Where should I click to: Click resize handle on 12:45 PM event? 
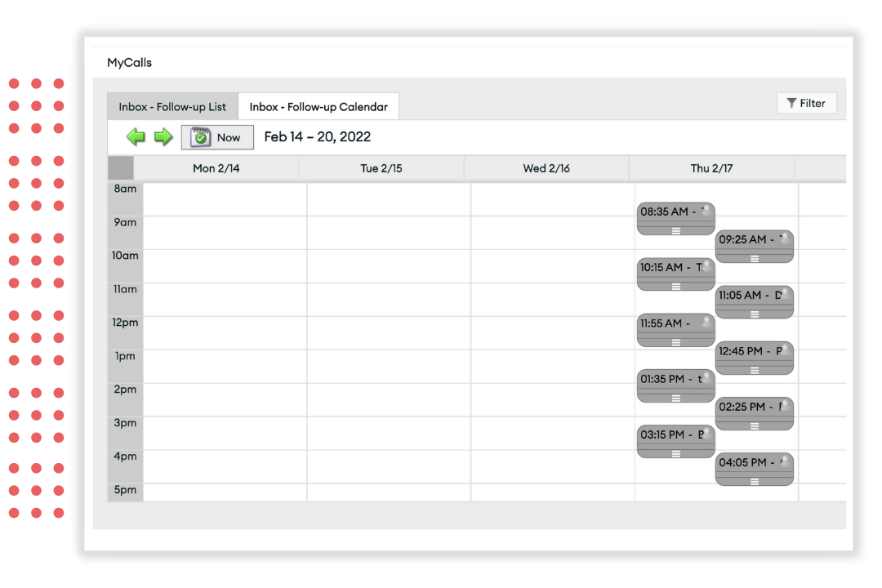pyautogui.click(x=755, y=370)
